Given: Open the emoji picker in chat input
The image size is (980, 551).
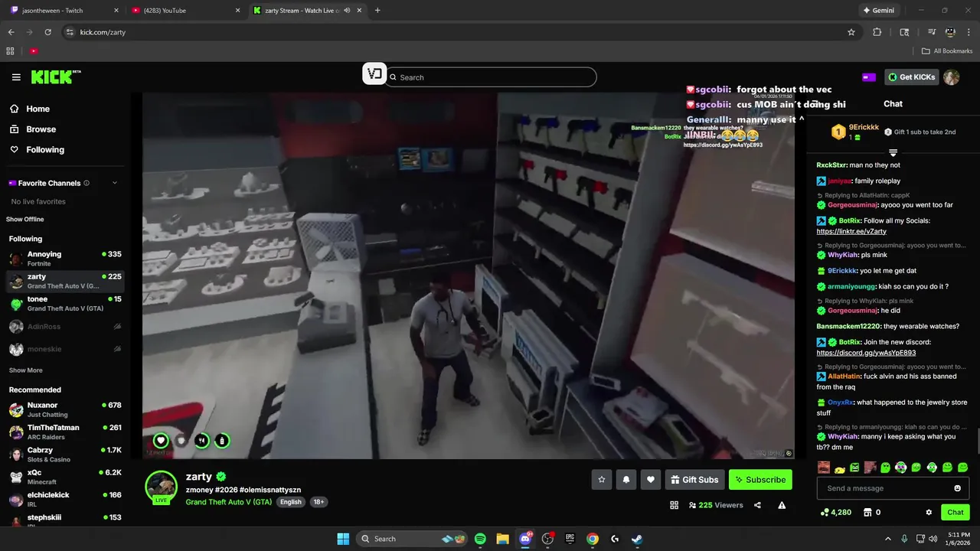Looking at the screenshot, I should (958, 488).
